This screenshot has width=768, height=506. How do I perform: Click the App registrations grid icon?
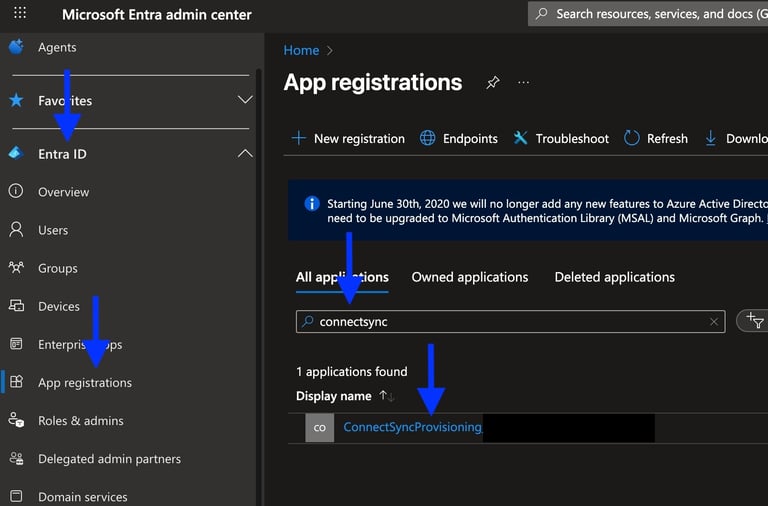[x=17, y=382]
